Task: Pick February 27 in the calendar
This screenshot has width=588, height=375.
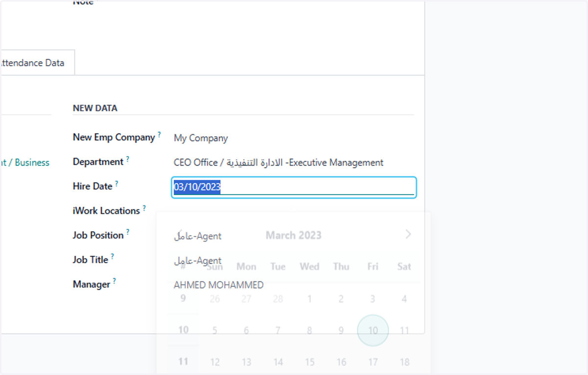Action: click(246, 299)
